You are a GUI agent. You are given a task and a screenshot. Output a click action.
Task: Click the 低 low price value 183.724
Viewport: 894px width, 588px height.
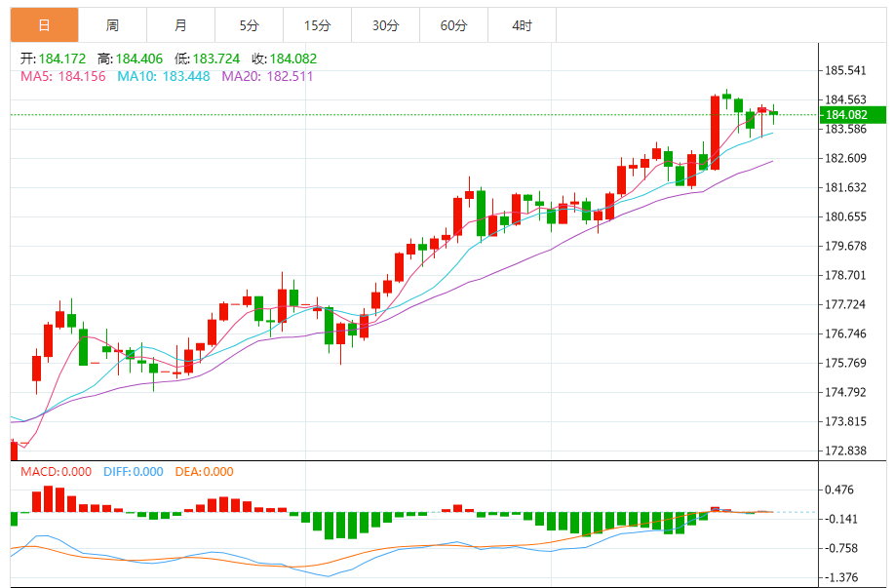coord(214,59)
